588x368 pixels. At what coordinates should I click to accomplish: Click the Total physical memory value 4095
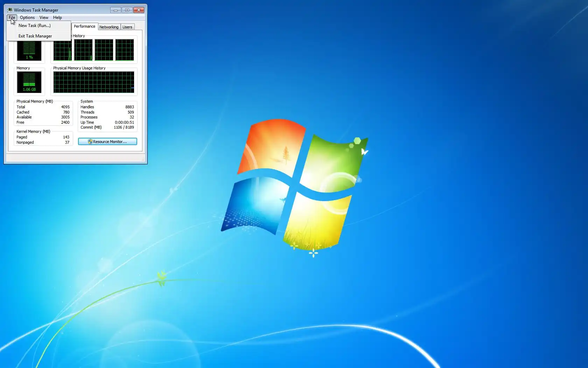pyautogui.click(x=65, y=107)
